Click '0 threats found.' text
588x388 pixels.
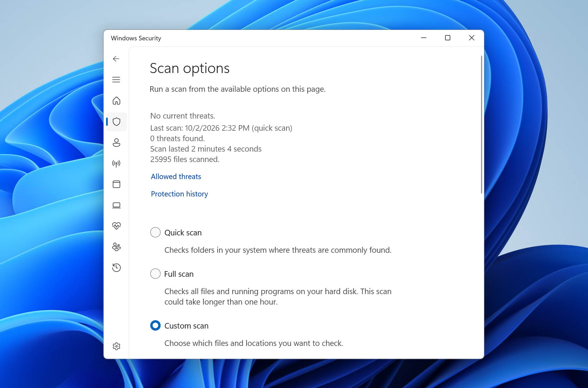pyautogui.click(x=177, y=138)
